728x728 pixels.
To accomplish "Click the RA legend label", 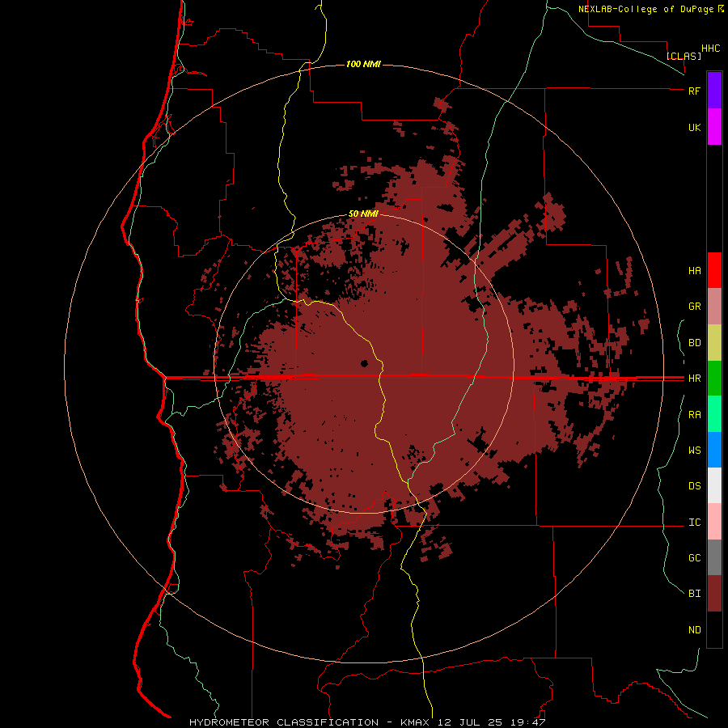I will [x=694, y=415].
